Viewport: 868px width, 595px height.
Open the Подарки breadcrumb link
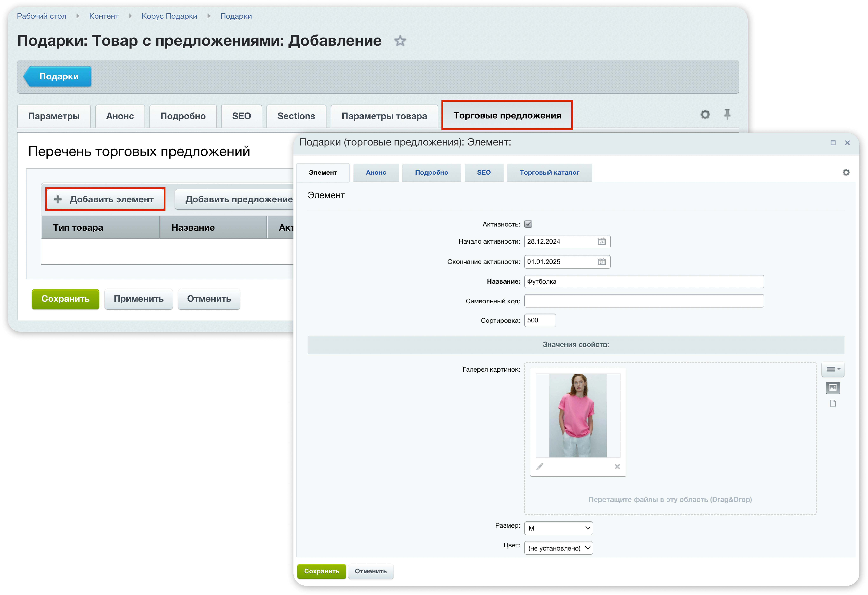236,16
